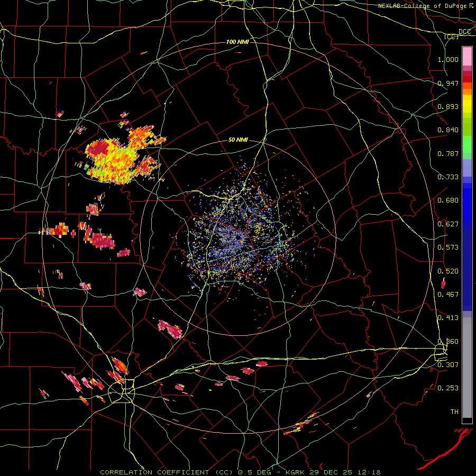Click the 0.253 scale value
This screenshot has height=476, width=476.
coord(448,388)
